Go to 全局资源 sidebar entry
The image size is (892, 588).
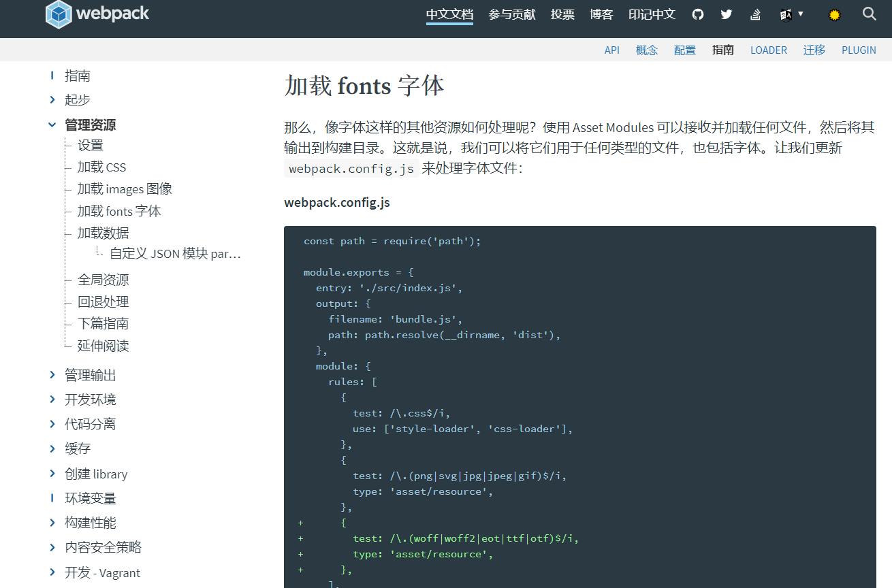pyautogui.click(x=103, y=280)
